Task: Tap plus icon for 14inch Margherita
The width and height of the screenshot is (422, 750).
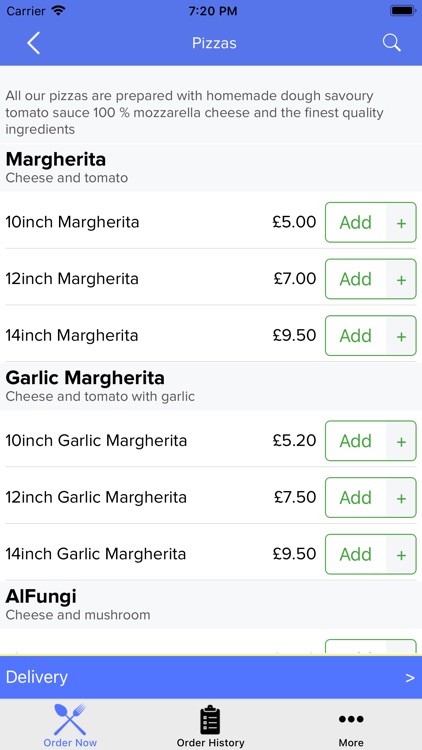Action: coord(401,336)
